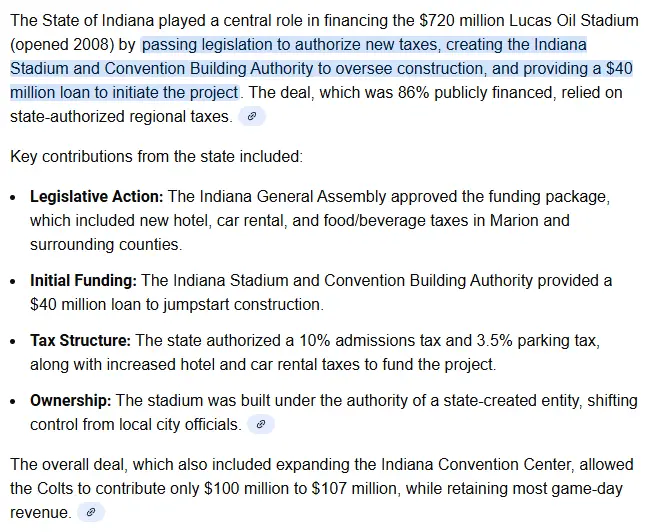Screen dimensions: 668x532
Task: Click the bullet point before "Initial Funding"
Action: pos(13,281)
